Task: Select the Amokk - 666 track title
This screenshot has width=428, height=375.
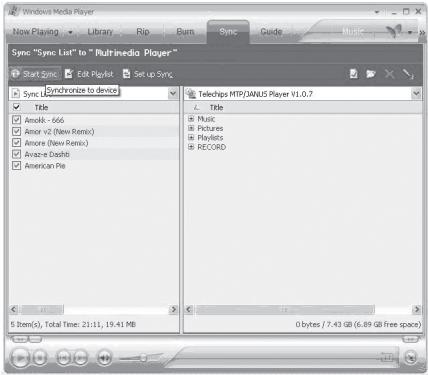Action: coord(44,120)
